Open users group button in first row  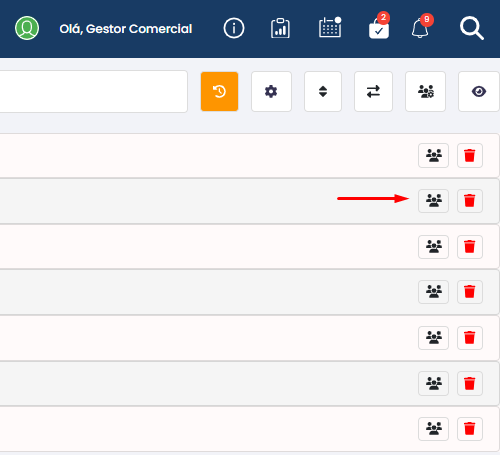[x=433, y=155]
